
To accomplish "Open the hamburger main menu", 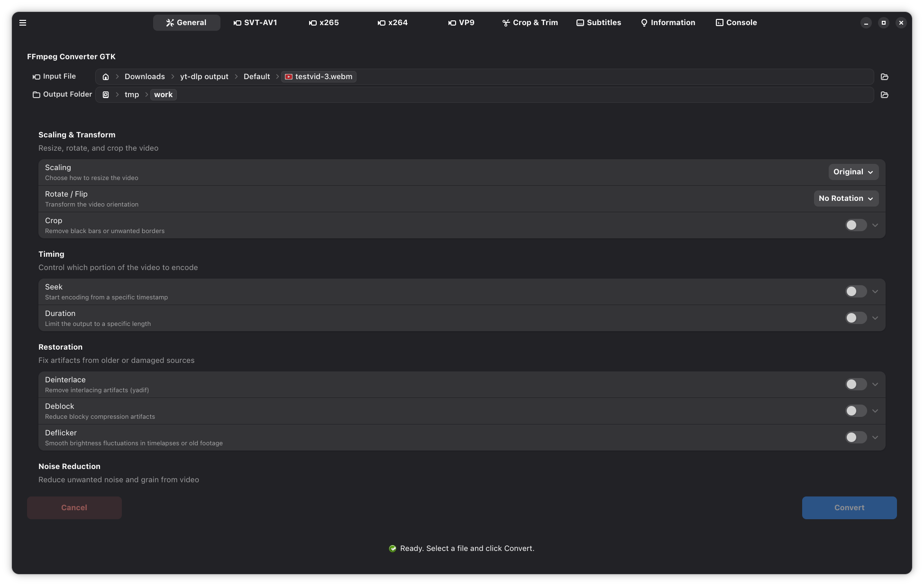I will click(23, 23).
